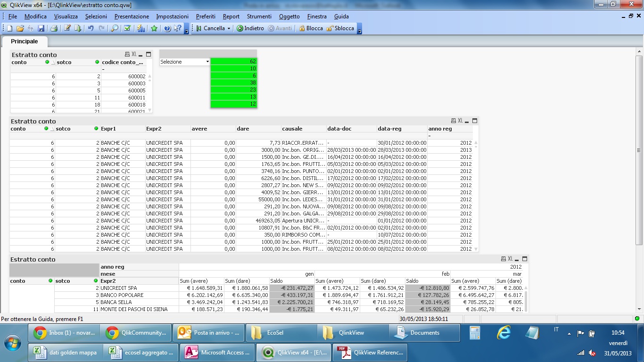644x362 pixels.
Task: Open Current Selections checkmark icon
Action: 127,28
